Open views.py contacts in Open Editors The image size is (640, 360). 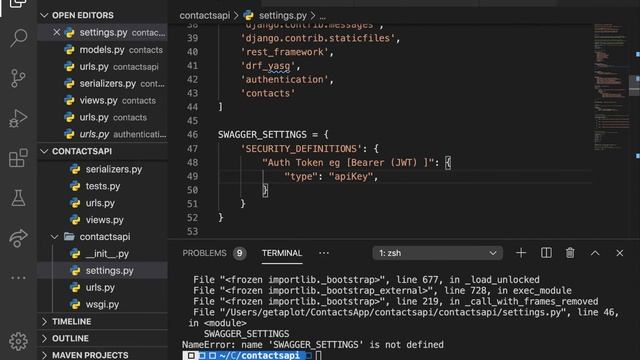[x=102, y=100]
